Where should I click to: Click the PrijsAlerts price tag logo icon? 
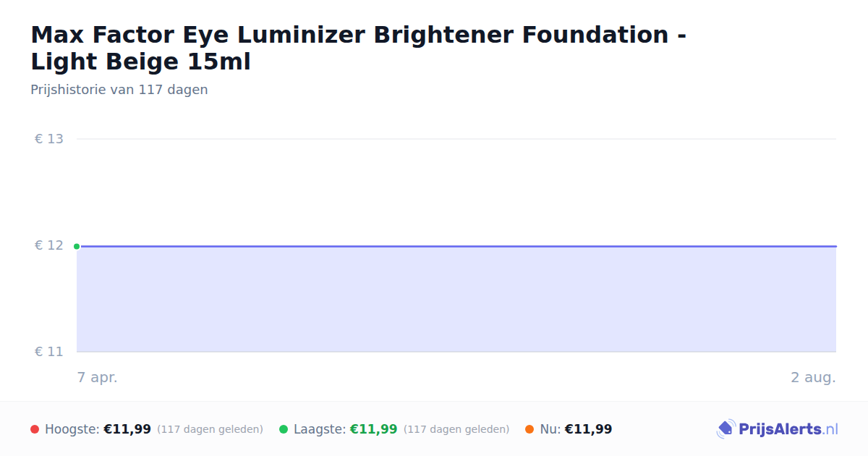point(726,429)
